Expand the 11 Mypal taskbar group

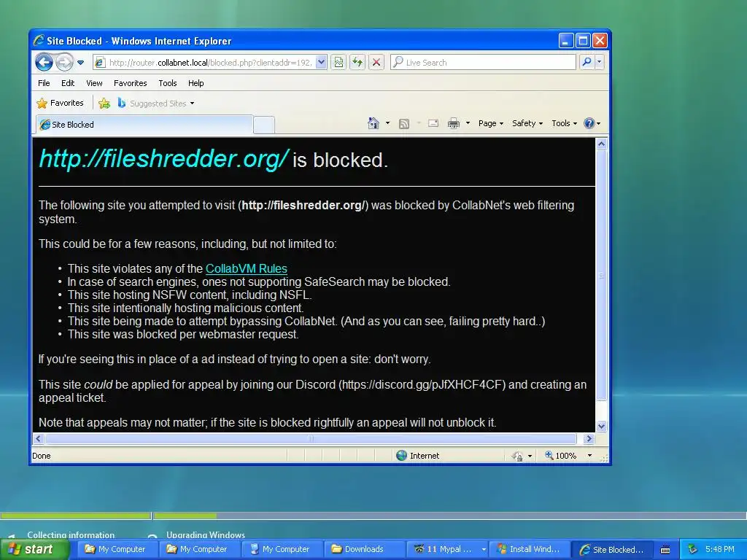(x=484, y=549)
